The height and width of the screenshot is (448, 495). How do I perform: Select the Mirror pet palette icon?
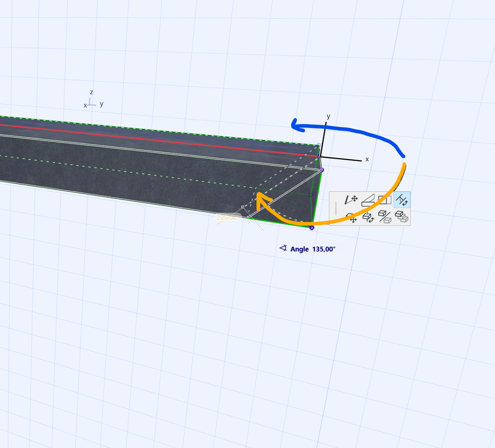385,217
